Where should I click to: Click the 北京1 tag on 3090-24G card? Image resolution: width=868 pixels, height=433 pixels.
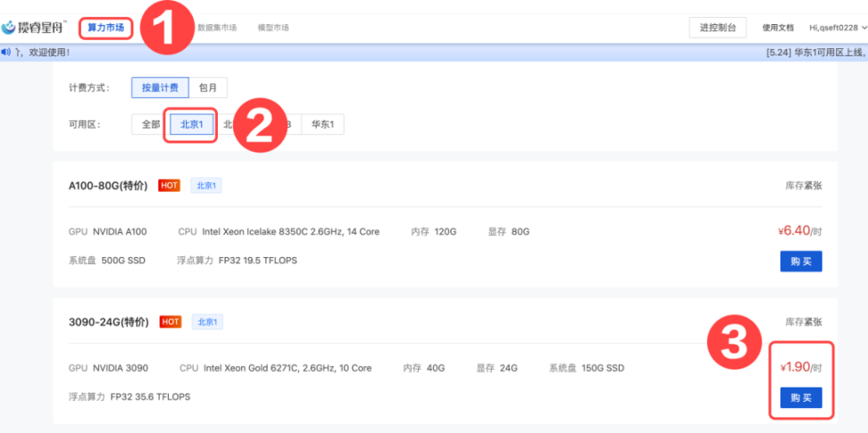tap(208, 321)
